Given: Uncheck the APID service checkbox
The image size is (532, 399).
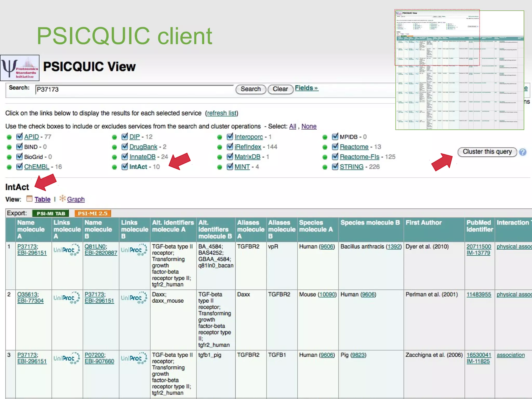Looking at the screenshot, I should 19,136.
